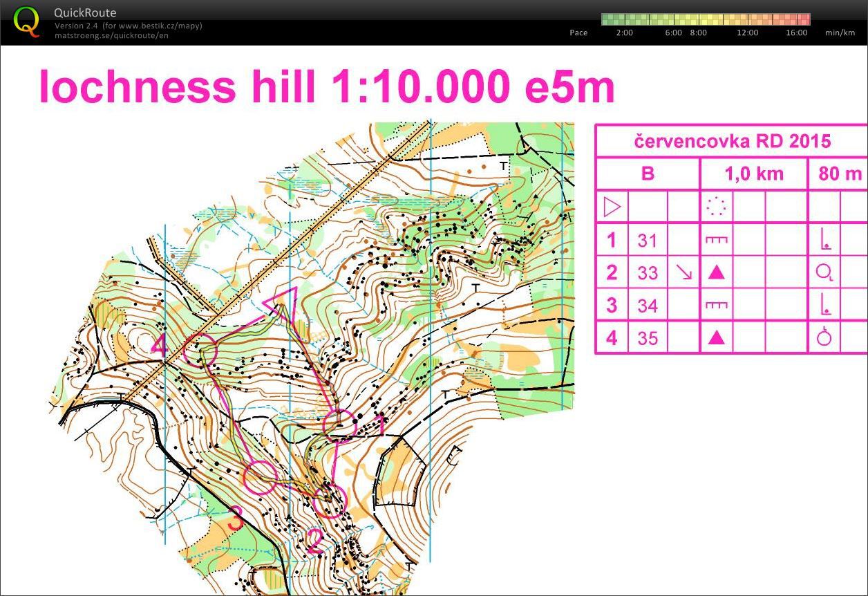Select control circle 4 on the map
Viewport: 868px width, 596px height.
(x=201, y=350)
